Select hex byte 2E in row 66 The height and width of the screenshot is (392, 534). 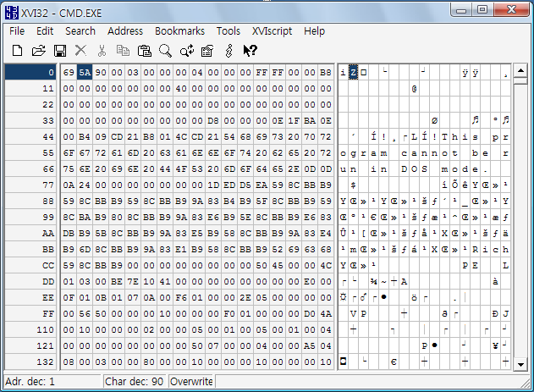(294, 169)
